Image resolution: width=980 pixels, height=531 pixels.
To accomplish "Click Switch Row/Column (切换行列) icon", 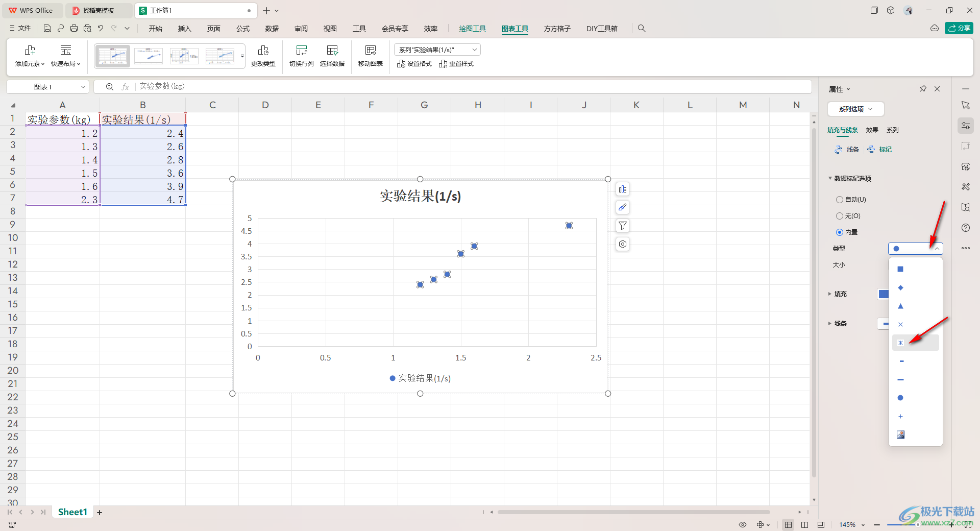I will 302,51.
